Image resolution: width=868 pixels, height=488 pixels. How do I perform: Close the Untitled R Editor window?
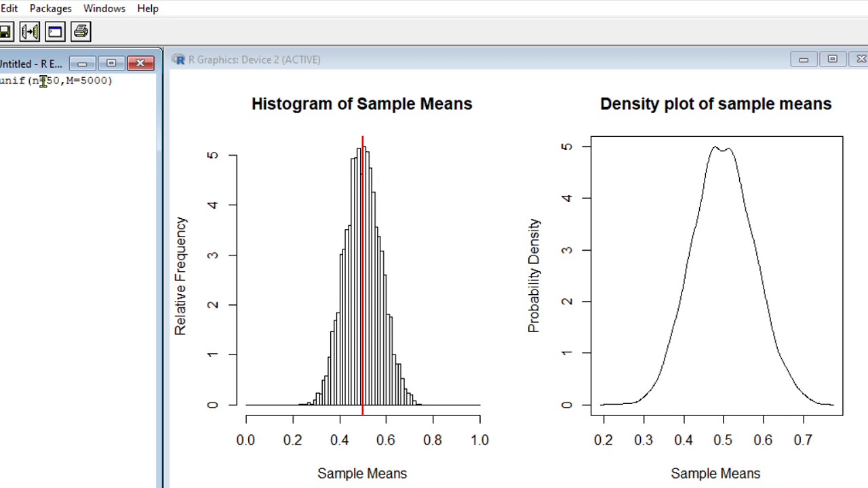click(140, 64)
